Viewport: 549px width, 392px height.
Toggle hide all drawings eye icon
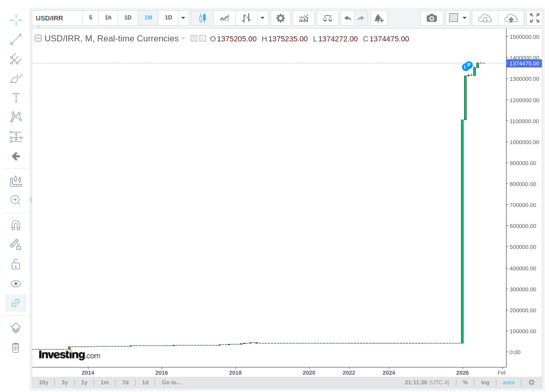tap(16, 284)
